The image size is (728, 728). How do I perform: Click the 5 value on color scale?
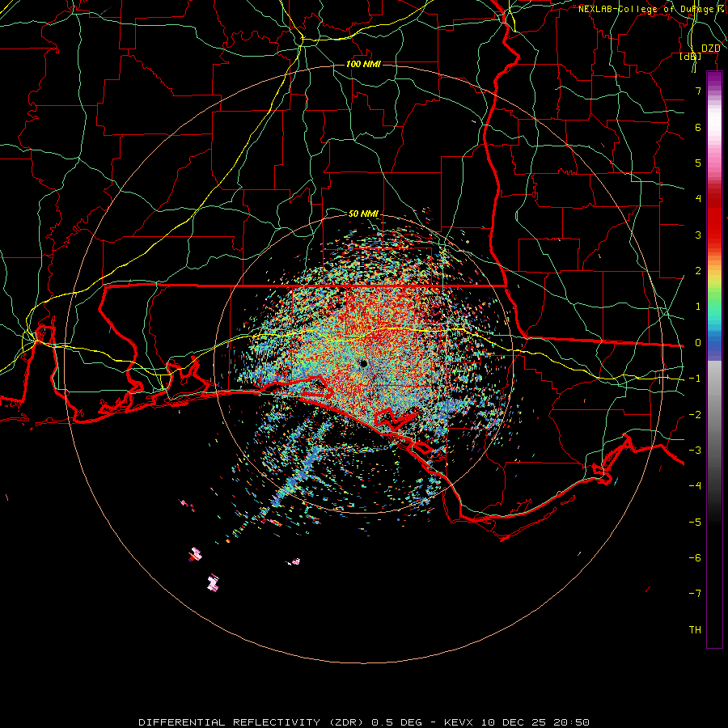point(698,163)
